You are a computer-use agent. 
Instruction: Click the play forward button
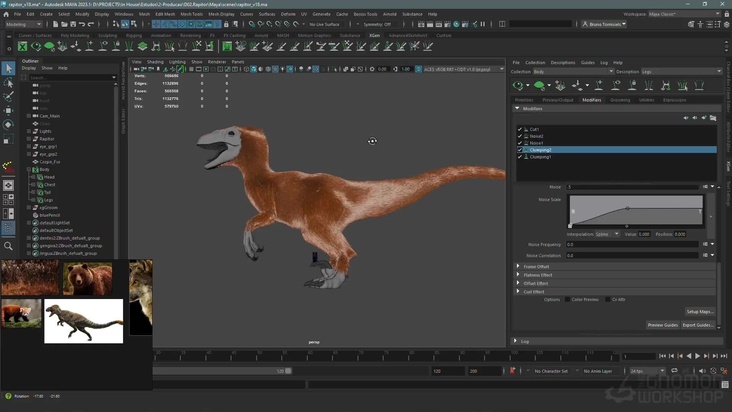tap(697, 356)
